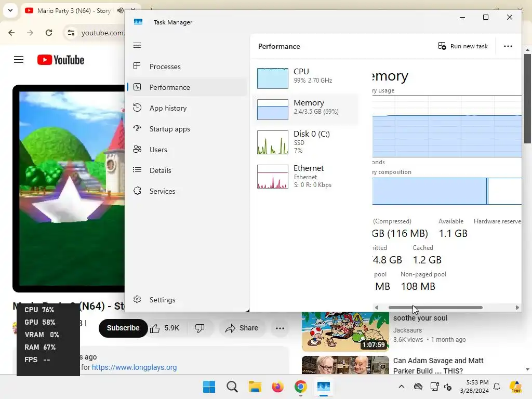Click the Users people icon
This screenshot has width=532, height=399.
click(137, 149)
